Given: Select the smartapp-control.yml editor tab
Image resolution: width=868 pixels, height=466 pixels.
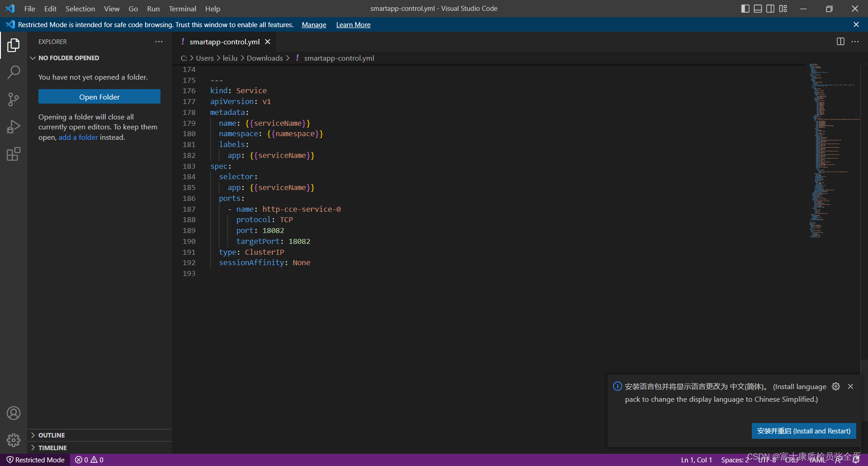Looking at the screenshot, I should (224, 42).
